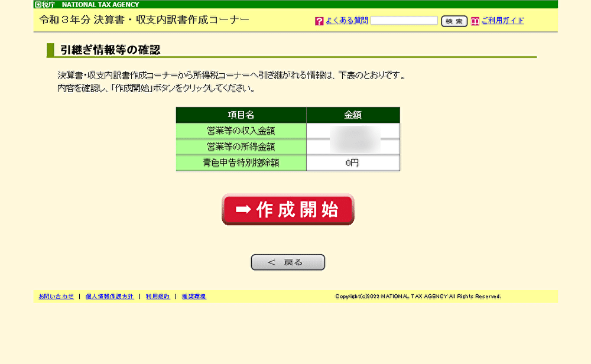
Task: Click the 金額 column header
Action: pyautogui.click(x=353, y=115)
